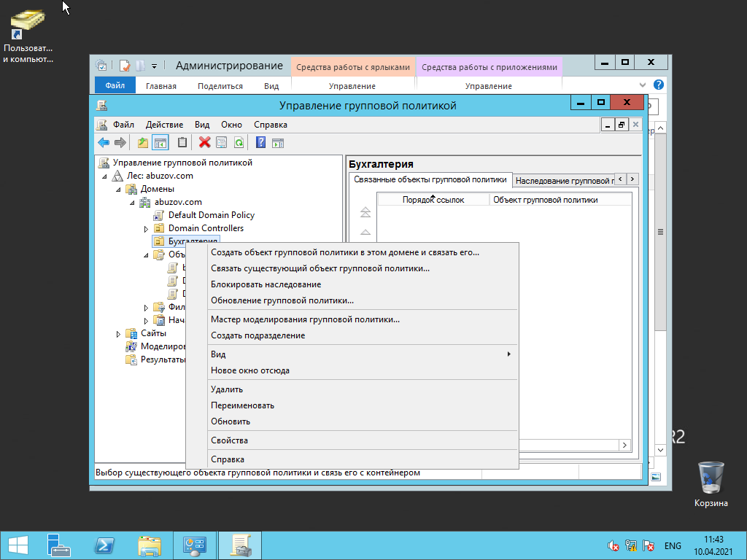Choose 'Связать существующий объект групповой политики...'

[320, 268]
